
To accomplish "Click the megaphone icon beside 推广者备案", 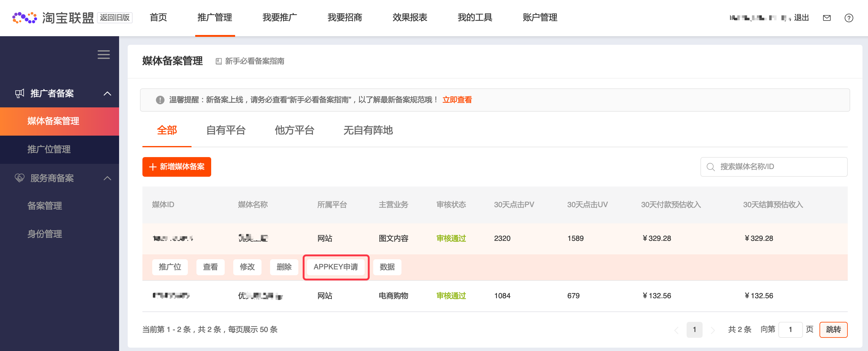I will [x=20, y=93].
